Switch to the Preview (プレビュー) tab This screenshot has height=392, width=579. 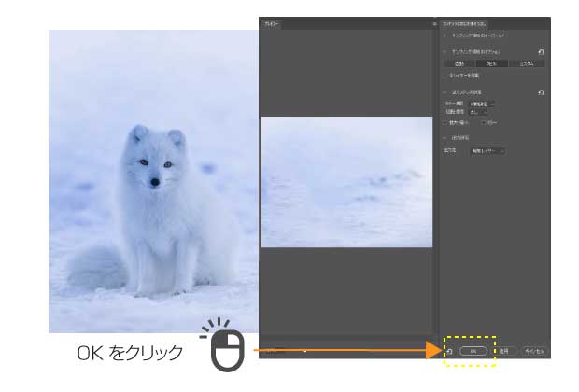pos(272,23)
